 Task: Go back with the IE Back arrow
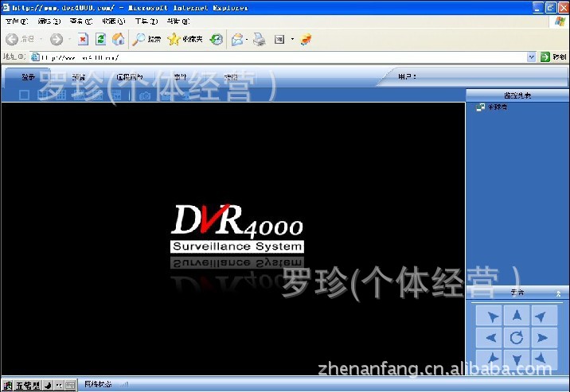click(12, 39)
